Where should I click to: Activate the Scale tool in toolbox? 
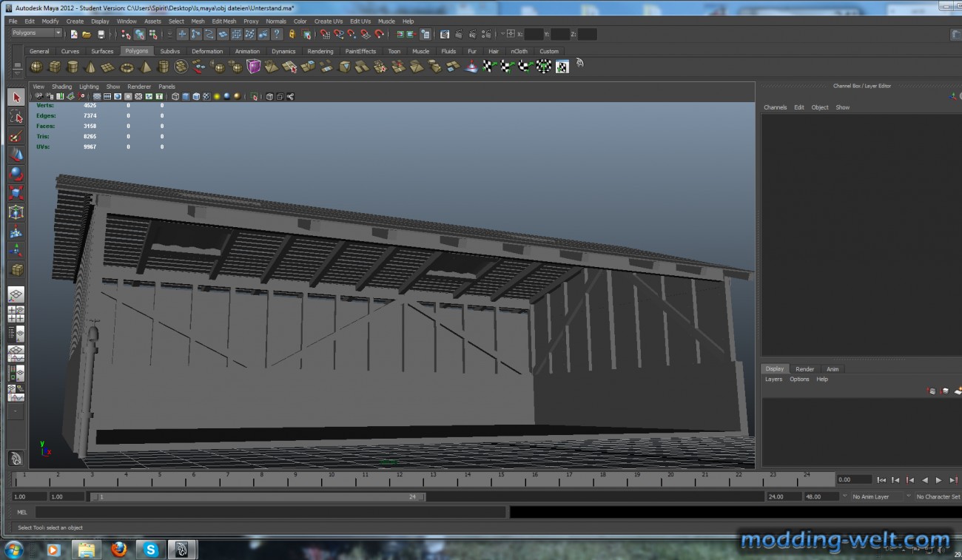[16, 194]
